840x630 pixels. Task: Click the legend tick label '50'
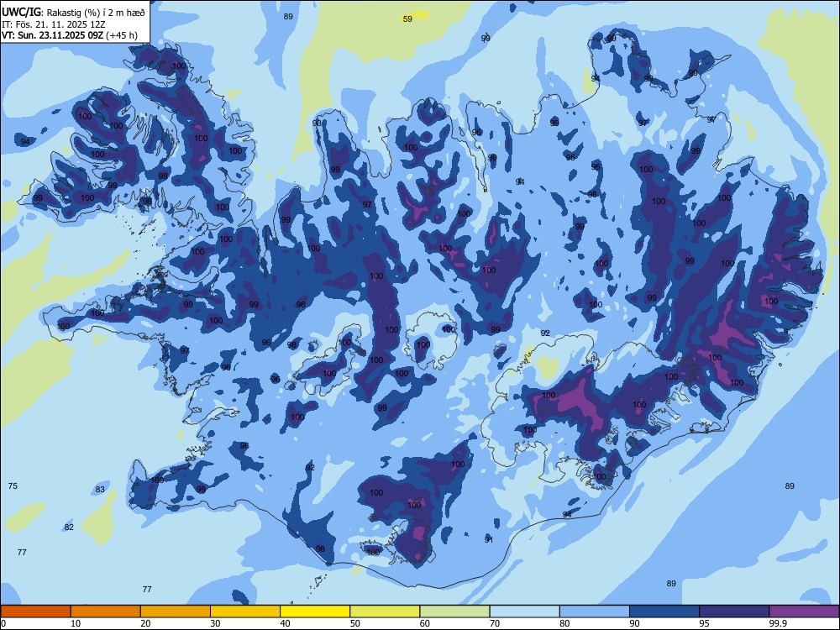pos(355,623)
